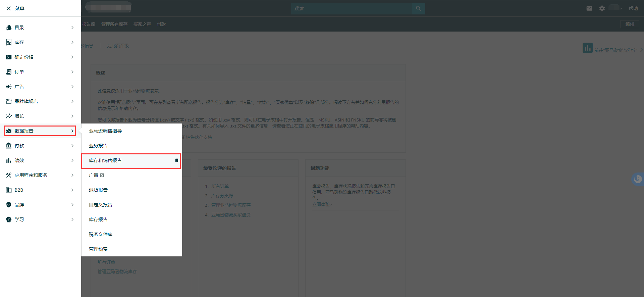Expand the 增长 submenu chevron
The image size is (644, 297).
(72, 116)
